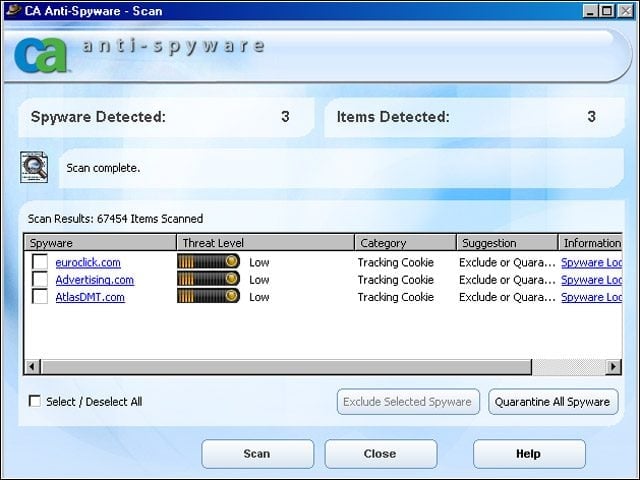This screenshot has width=640, height=480.
Task: Click the Spyware Detected: label
Action: (x=98, y=117)
